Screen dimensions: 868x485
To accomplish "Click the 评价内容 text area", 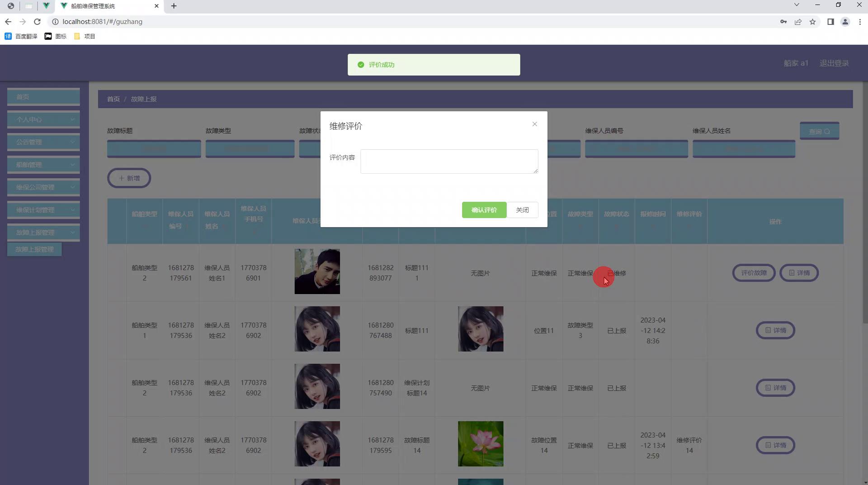I will [x=449, y=162].
